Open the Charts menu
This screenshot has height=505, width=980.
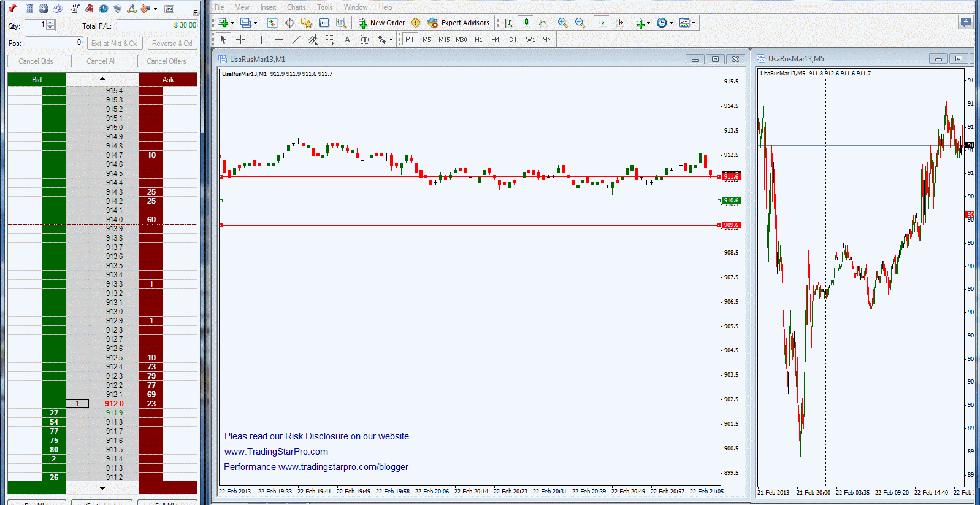tap(296, 7)
